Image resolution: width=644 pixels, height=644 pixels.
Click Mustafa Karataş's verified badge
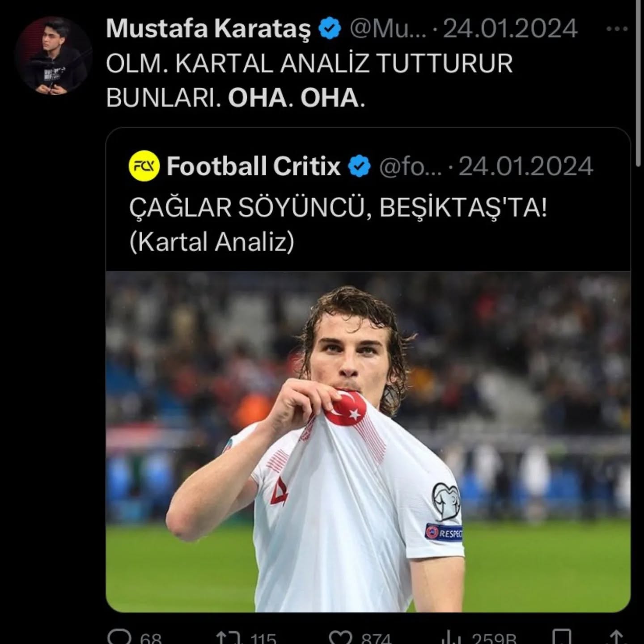pos(330,29)
